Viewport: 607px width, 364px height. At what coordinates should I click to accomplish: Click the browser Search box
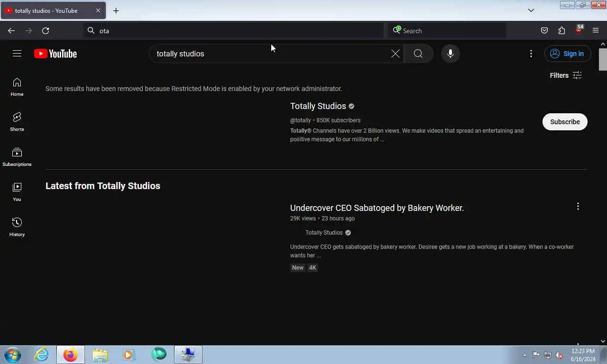click(x=447, y=31)
